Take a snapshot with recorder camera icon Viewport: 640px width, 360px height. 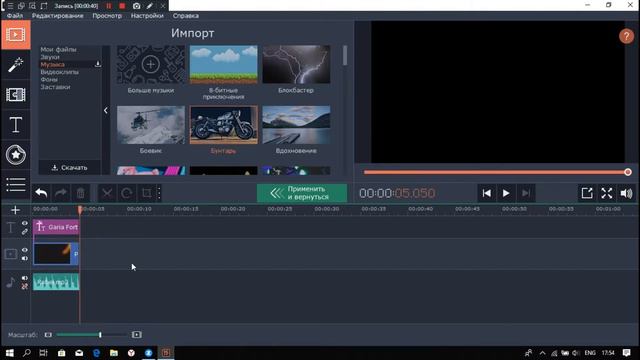[x=137, y=6]
